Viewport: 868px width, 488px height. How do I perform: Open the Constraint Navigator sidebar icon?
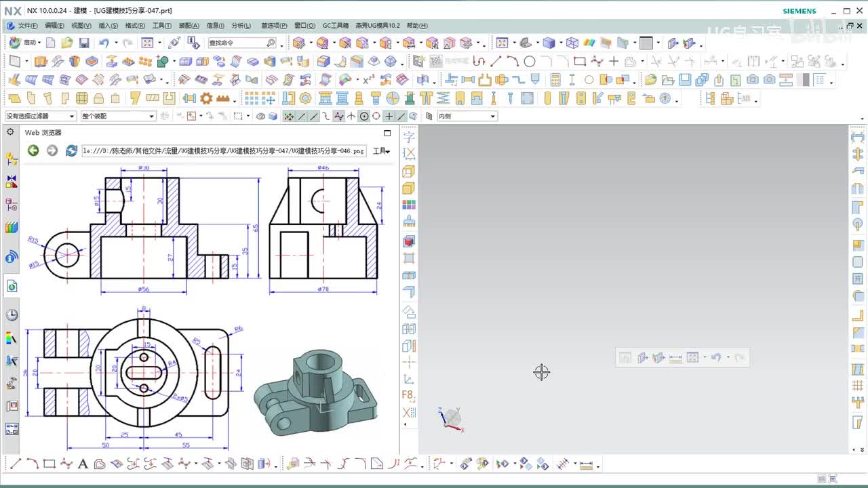tap(12, 182)
